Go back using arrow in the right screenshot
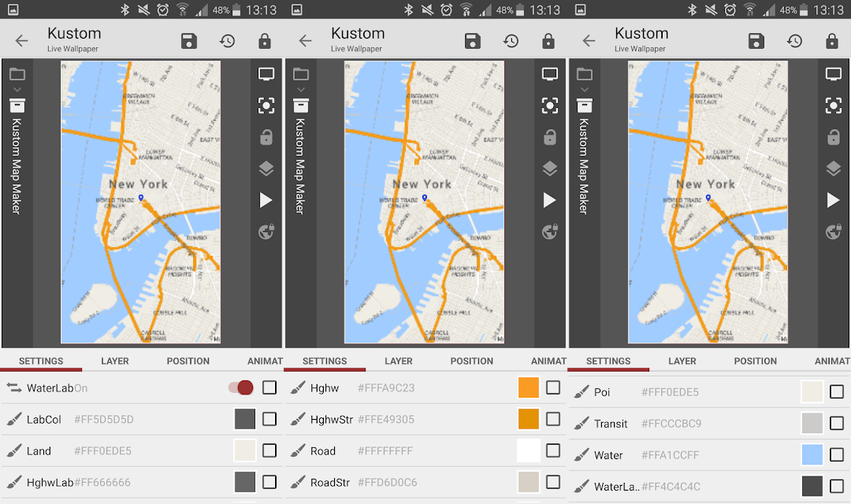This screenshot has width=851, height=504. point(589,41)
